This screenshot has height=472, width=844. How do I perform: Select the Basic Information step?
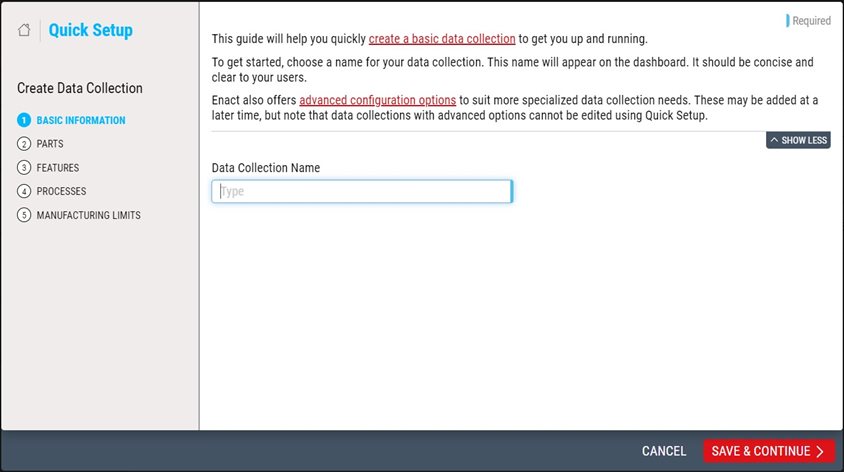[72, 120]
